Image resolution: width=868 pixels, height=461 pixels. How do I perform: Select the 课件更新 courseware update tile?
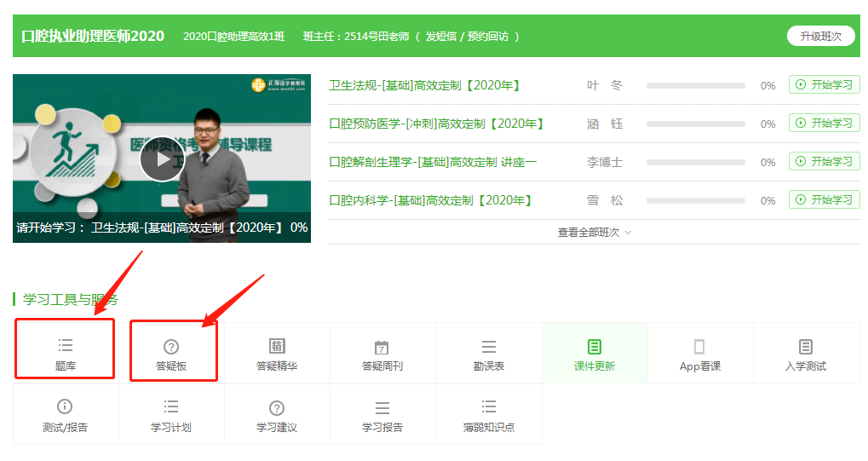coord(595,354)
